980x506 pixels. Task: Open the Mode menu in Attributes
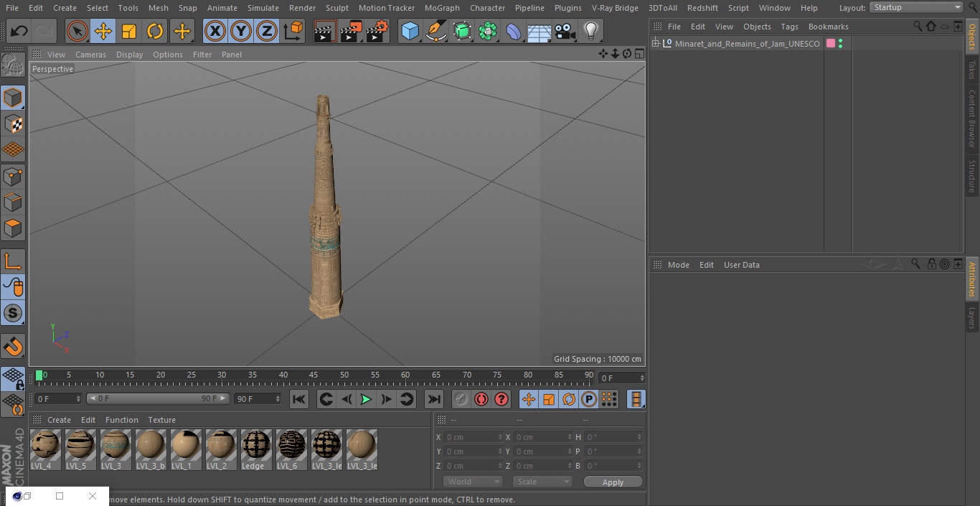pyautogui.click(x=678, y=265)
